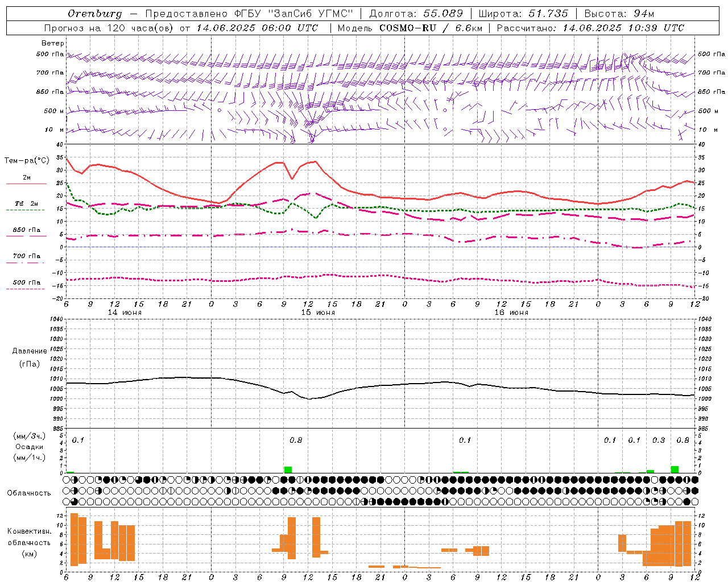
Task: Click the '(мм/3ч.)' precipitation unit label
Action: (30, 436)
